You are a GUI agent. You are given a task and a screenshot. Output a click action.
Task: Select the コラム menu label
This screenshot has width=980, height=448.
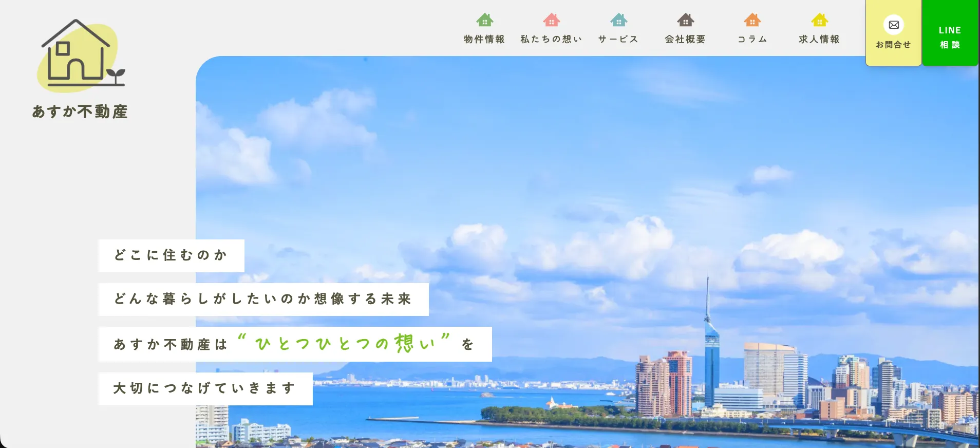752,39
